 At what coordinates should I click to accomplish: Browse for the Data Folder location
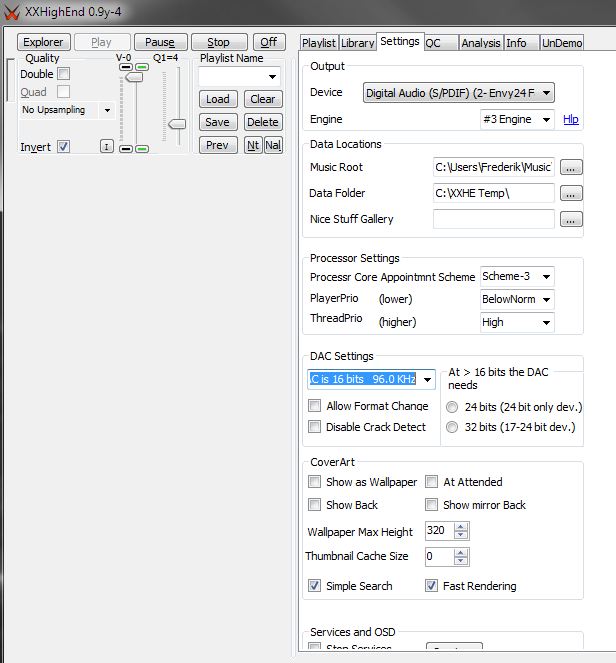pyautogui.click(x=571, y=193)
